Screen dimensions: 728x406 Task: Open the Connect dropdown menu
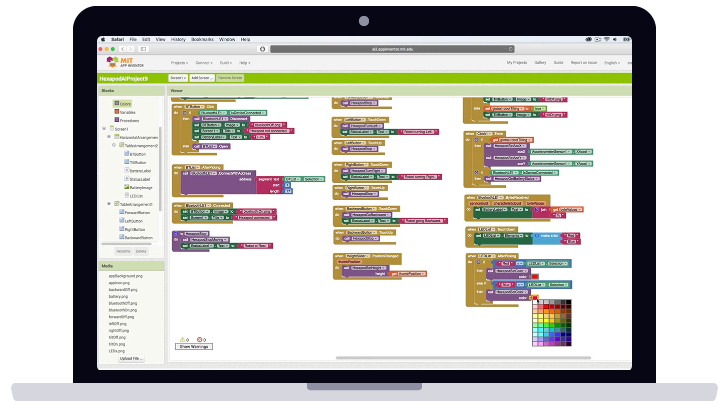204,63
